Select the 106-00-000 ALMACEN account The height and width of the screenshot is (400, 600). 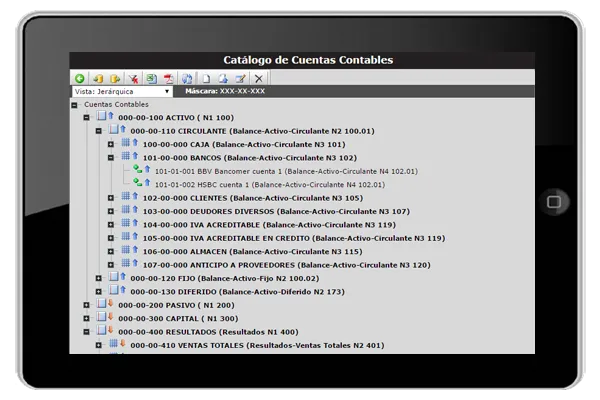coord(253,252)
